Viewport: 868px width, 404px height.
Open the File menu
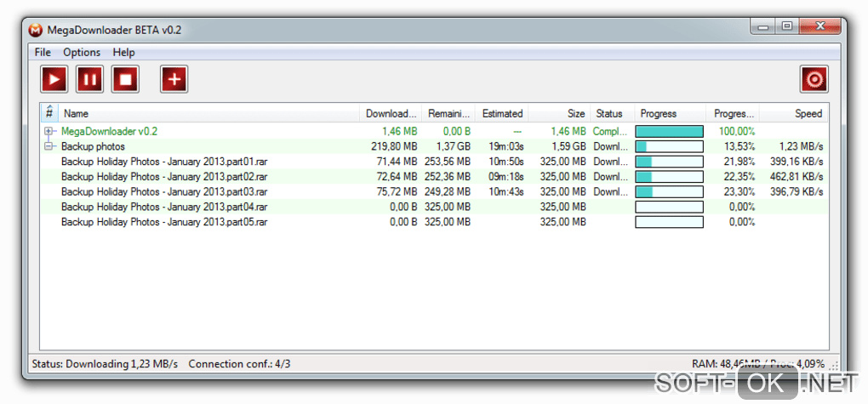point(43,53)
